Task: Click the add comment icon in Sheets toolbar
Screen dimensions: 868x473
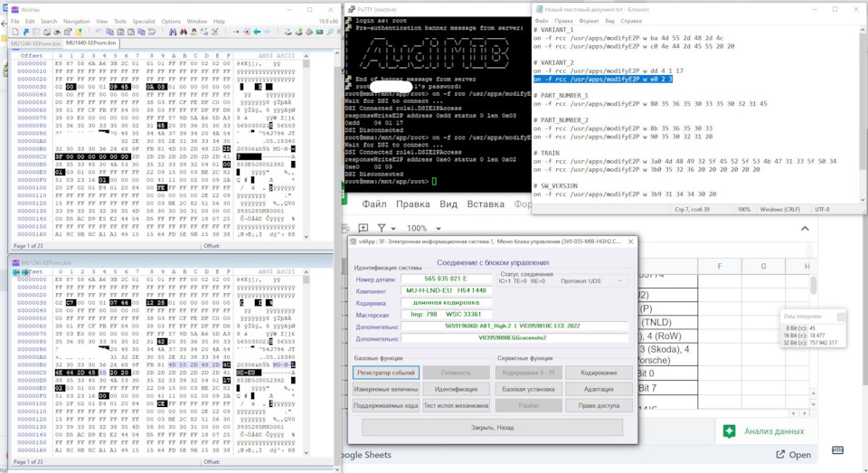Action: click(x=363, y=228)
